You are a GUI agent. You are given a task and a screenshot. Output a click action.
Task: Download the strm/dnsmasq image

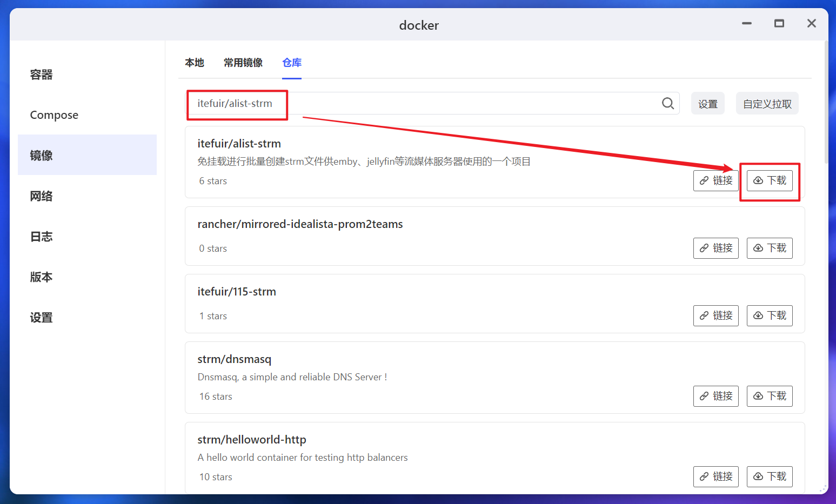[770, 396]
